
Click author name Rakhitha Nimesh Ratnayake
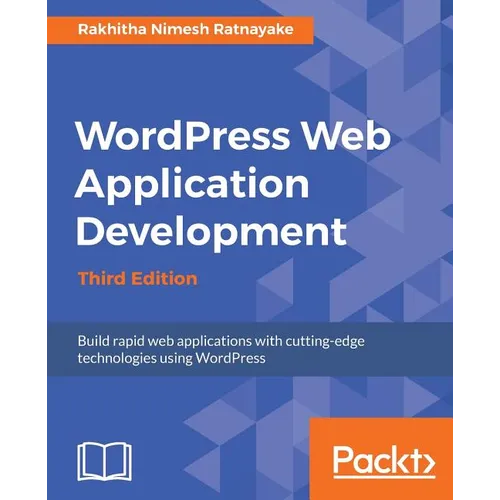[186, 29]
